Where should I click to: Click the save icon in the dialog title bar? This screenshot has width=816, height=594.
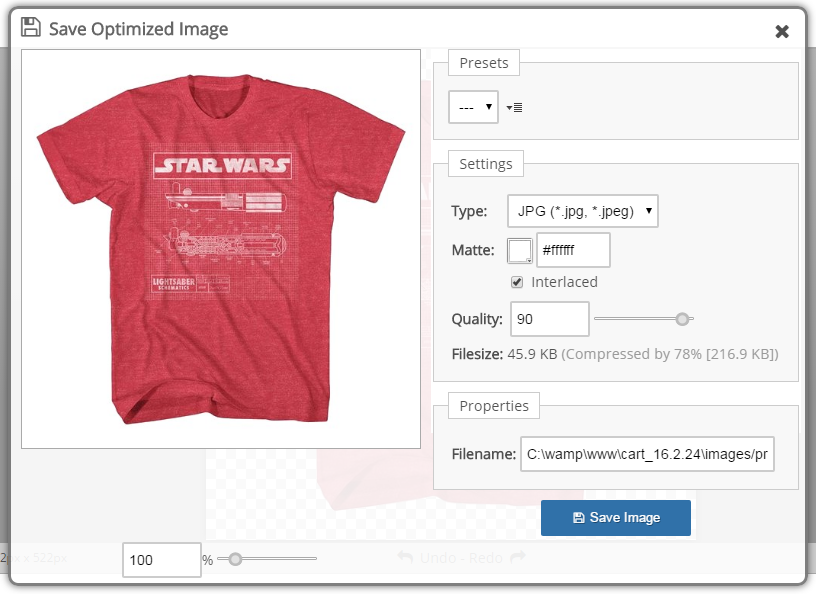tap(30, 28)
